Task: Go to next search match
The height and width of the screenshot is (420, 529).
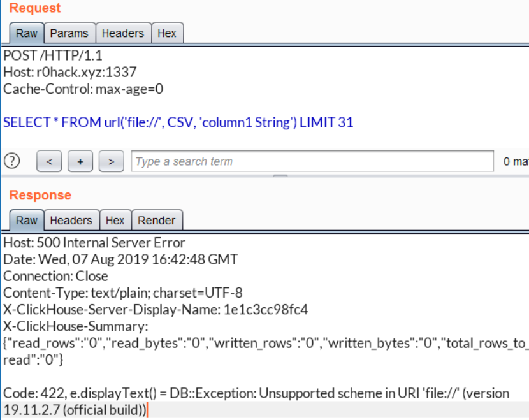Action: click(x=112, y=161)
